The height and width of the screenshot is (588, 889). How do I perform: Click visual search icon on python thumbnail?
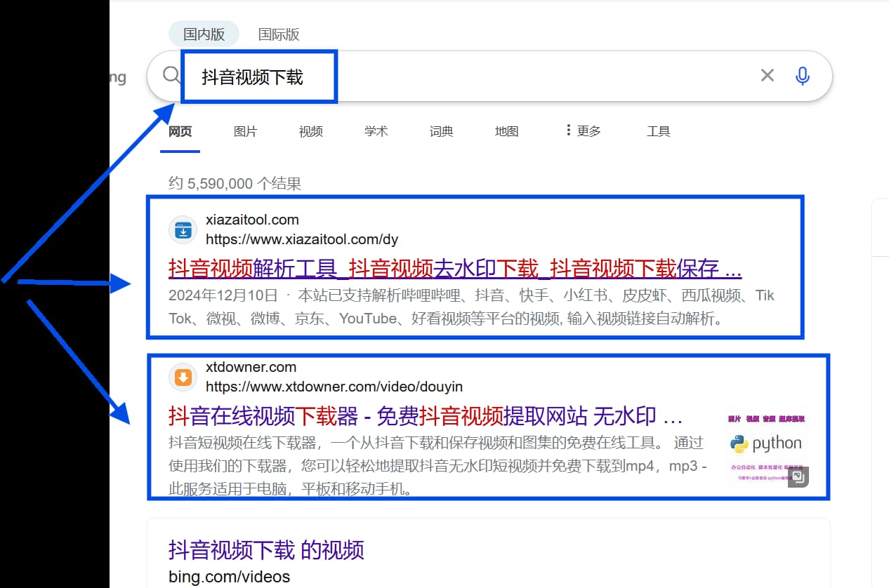pos(799,477)
